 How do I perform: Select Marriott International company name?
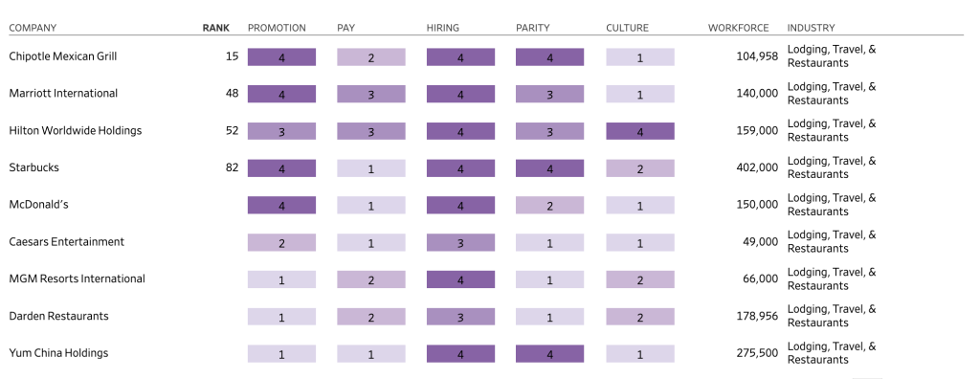coord(63,93)
